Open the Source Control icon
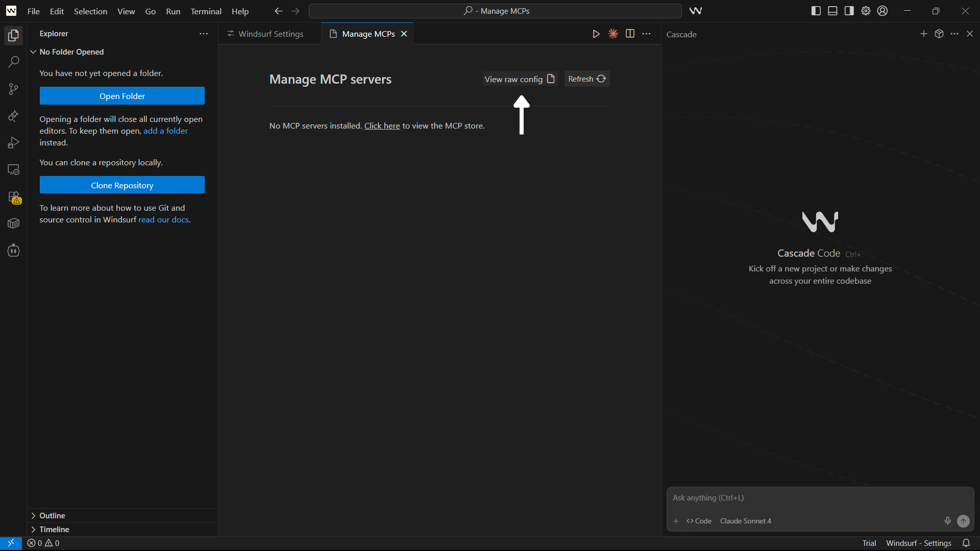Viewport: 980px width, 551px height. click(x=13, y=89)
